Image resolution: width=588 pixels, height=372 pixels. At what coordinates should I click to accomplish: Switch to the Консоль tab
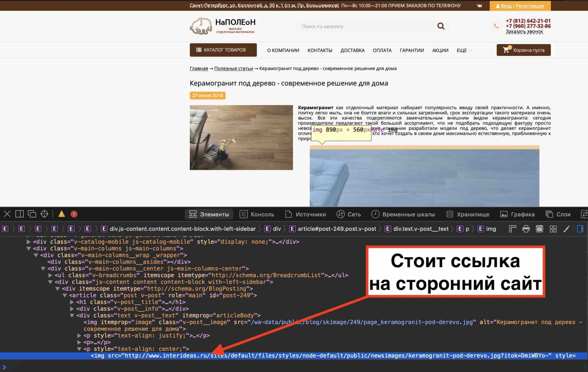point(257,214)
